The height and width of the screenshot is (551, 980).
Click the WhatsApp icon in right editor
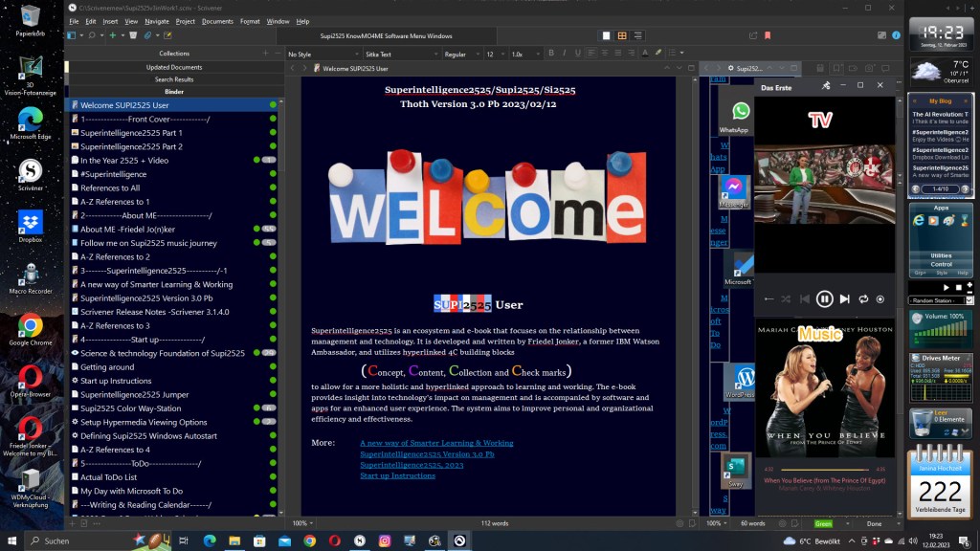[x=741, y=112]
